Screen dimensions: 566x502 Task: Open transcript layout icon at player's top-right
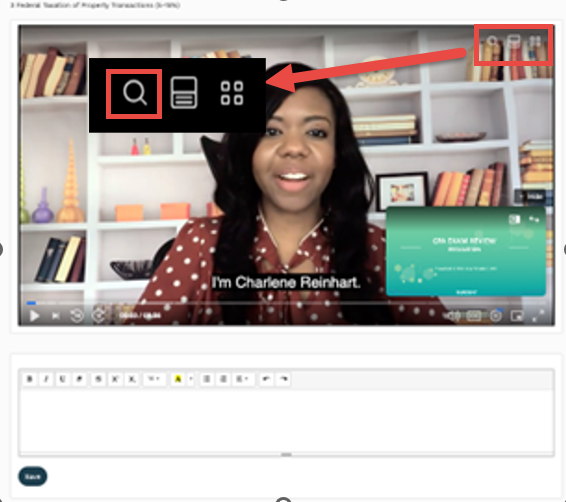pyautogui.click(x=513, y=42)
